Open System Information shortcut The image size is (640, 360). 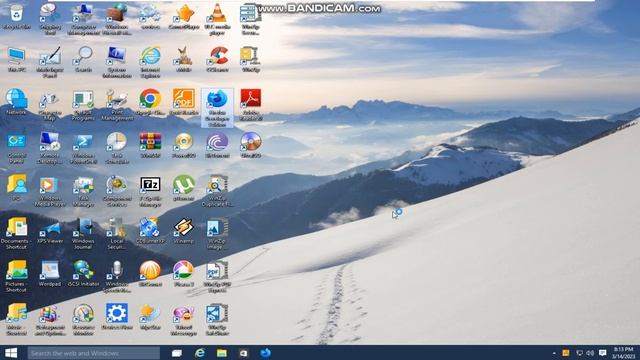point(117,62)
